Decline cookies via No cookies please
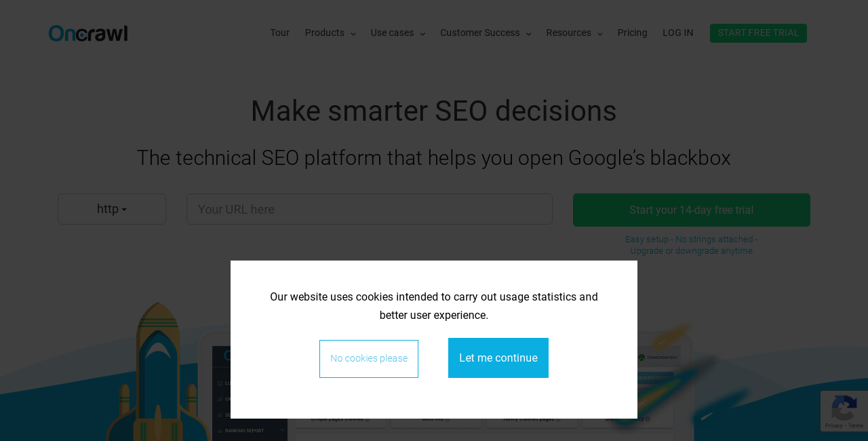868x441 pixels. click(368, 358)
